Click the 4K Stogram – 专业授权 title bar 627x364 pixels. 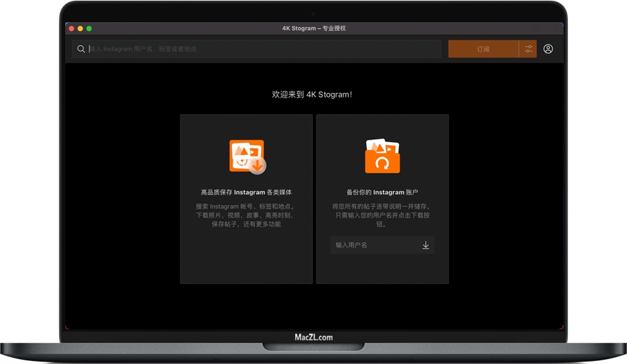(314, 29)
